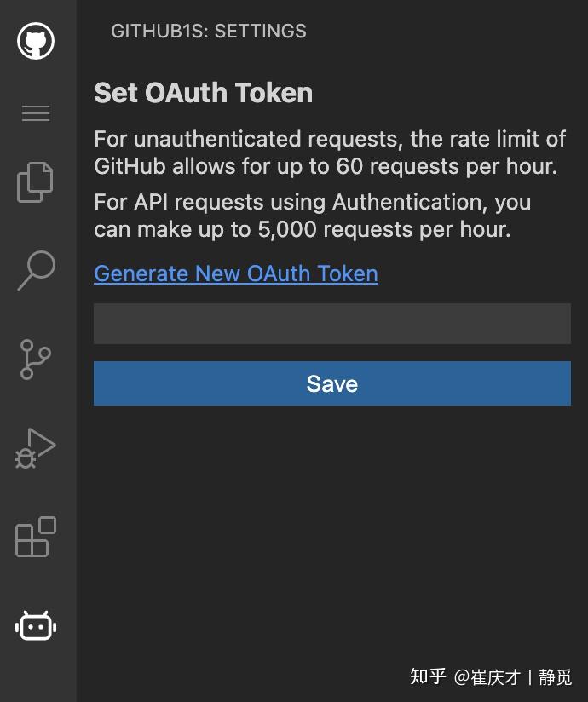Focus the empty OAuth token input box
588x702 pixels.
pyautogui.click(x=331, y=324)
